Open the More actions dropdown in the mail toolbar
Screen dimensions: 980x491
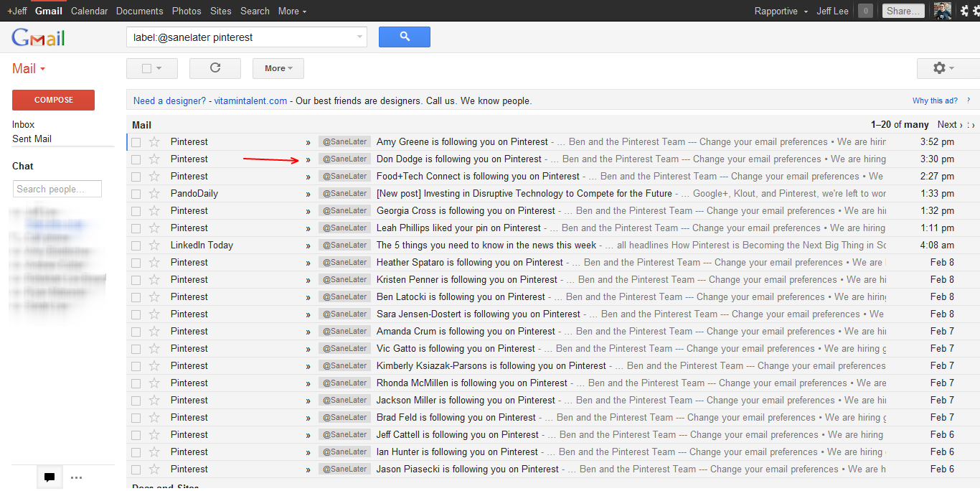click(x=278, y=68)
